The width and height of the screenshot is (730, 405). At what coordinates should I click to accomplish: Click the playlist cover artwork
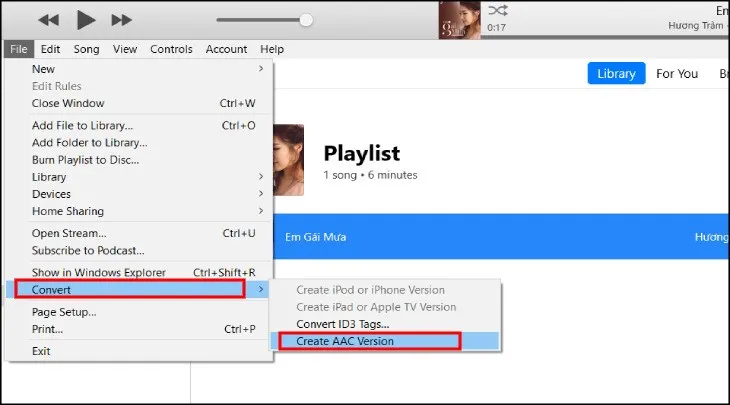(288, 159)
